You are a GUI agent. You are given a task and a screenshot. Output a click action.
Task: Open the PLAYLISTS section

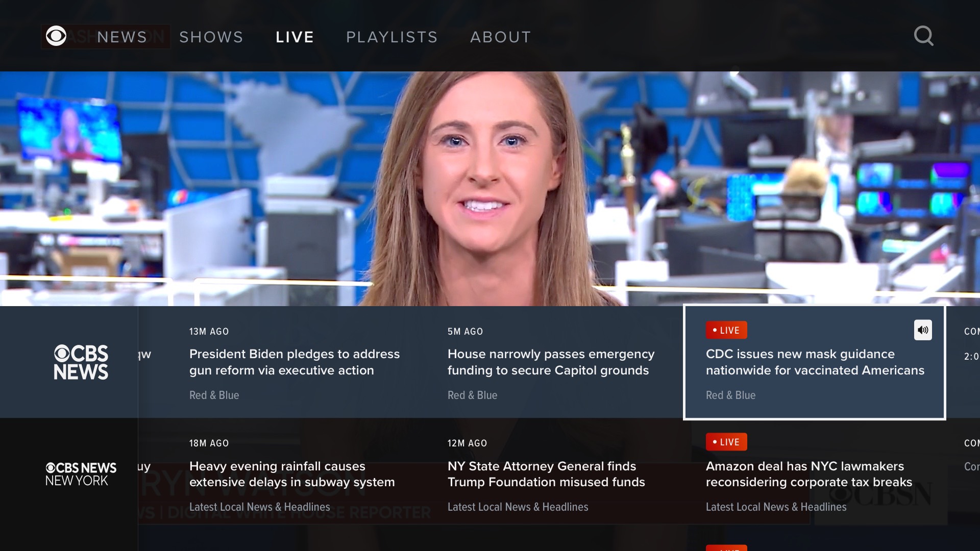(392, 37)
